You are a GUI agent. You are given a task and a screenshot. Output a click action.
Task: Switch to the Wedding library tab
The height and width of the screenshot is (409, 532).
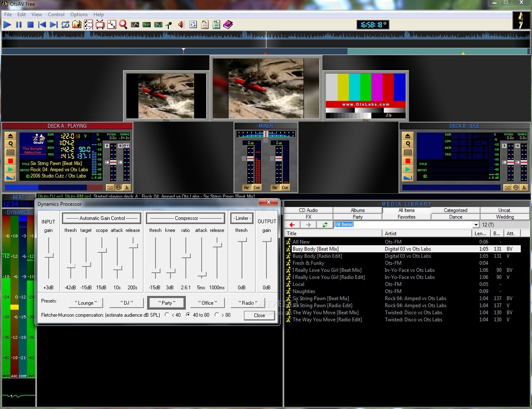[505, 217]
